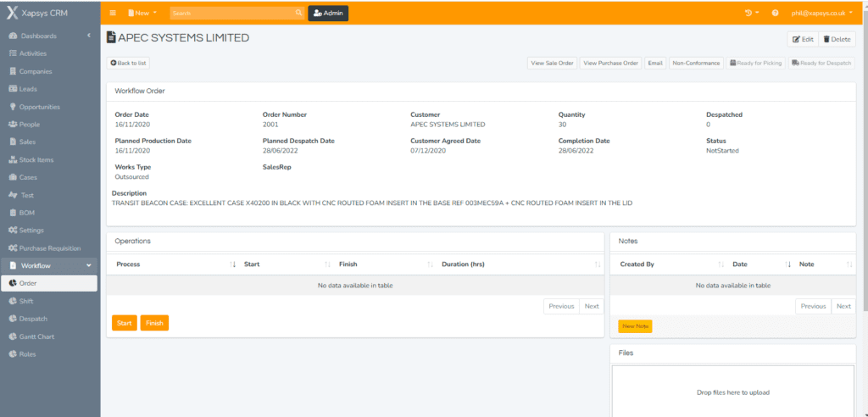Click order number value 2001

[270, 125]
